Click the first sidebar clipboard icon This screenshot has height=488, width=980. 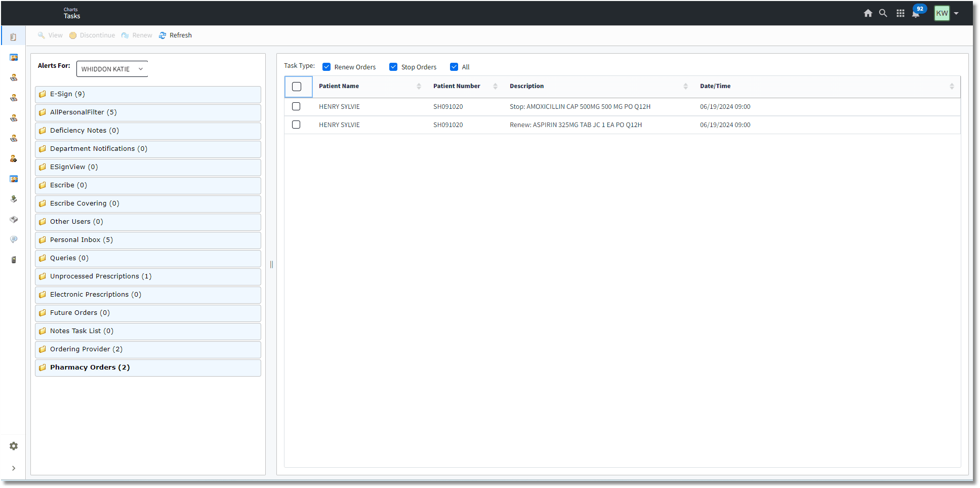click(14, 37)
